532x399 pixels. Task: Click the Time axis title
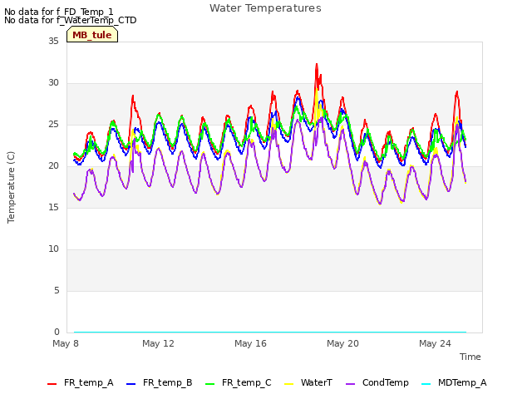pos(470,357)
